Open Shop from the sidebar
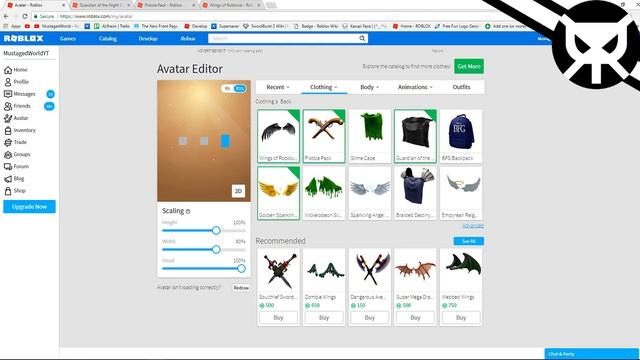Viewport: 640px width, 360px height. tap(15, 191)
